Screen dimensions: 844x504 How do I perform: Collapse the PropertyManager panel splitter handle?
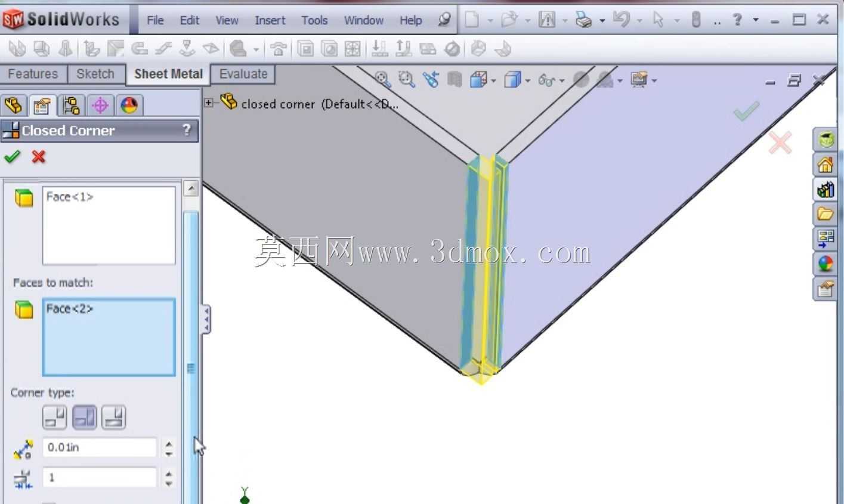(206, 320)
